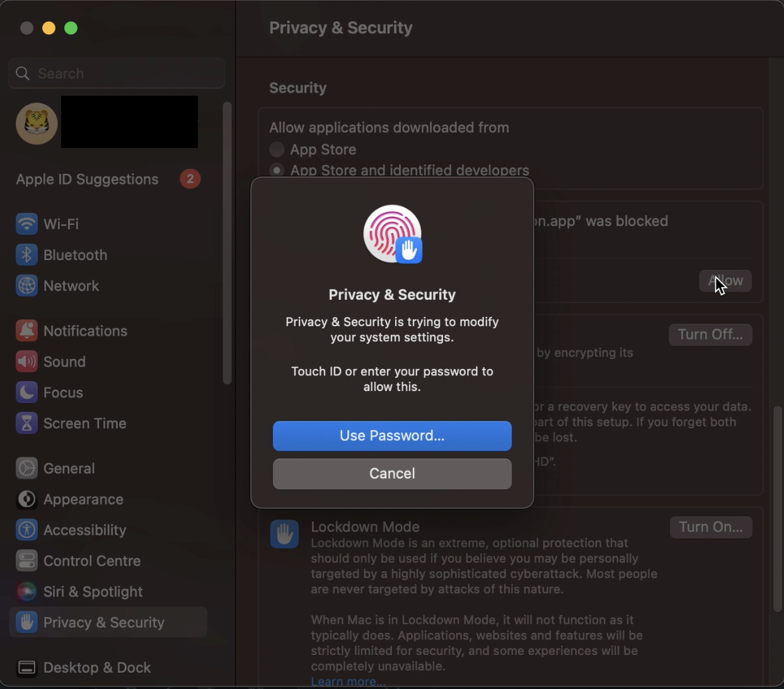Select Screen Time sidebar label
Viewport: 784px width, 689px height.
85,423
